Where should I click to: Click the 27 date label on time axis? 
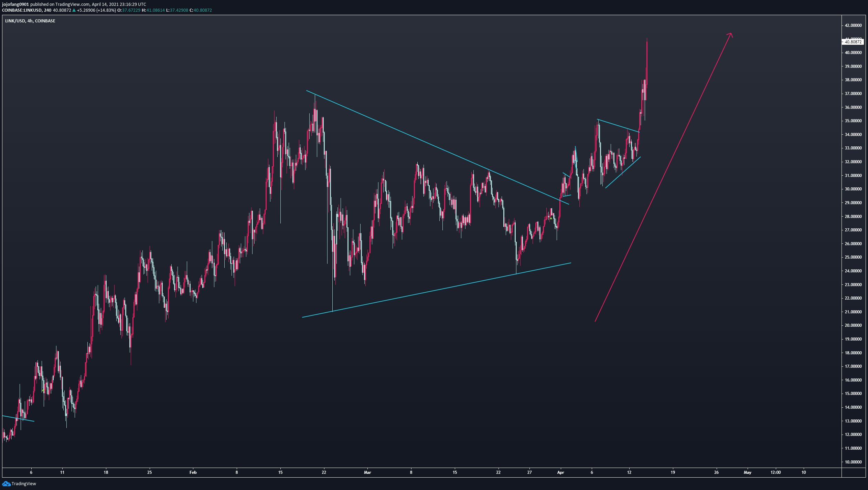coord(529,472)
